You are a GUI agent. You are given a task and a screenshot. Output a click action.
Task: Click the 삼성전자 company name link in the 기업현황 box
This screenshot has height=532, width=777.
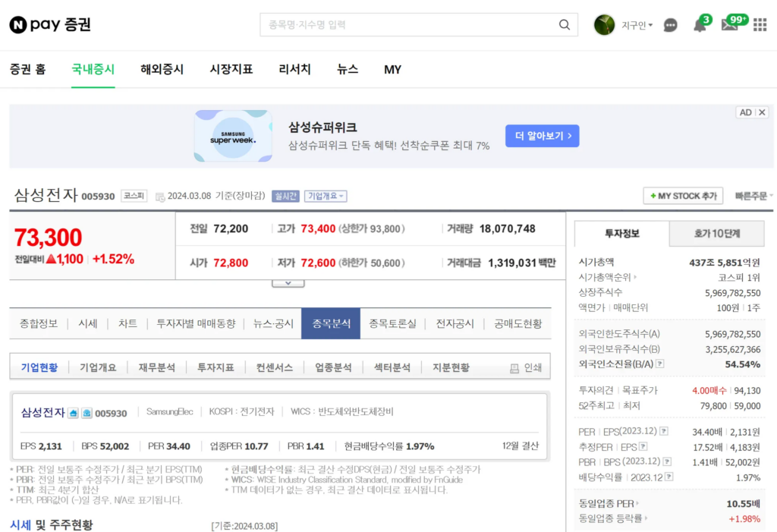pos(42,413)
